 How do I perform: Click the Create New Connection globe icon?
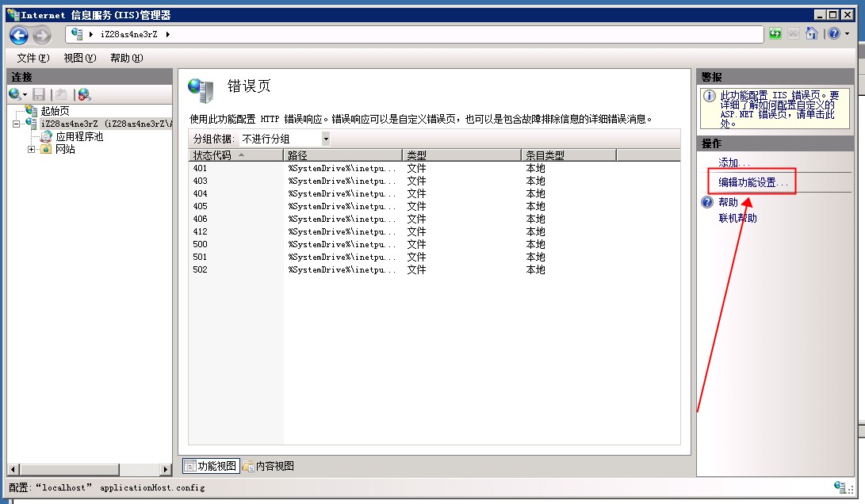point(15,94)
